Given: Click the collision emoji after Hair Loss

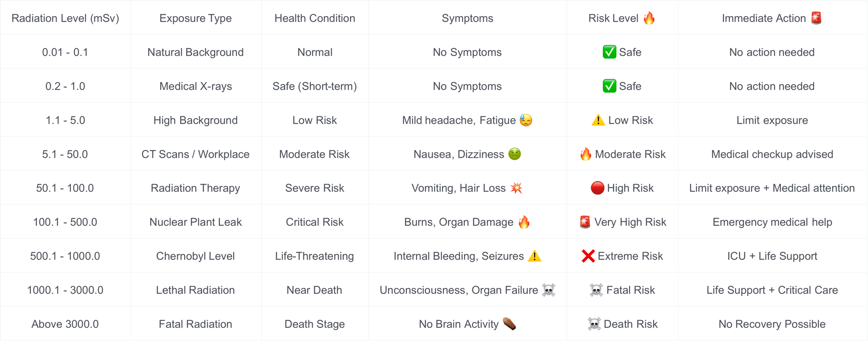Looking at the screenshot, I should 516,188.
